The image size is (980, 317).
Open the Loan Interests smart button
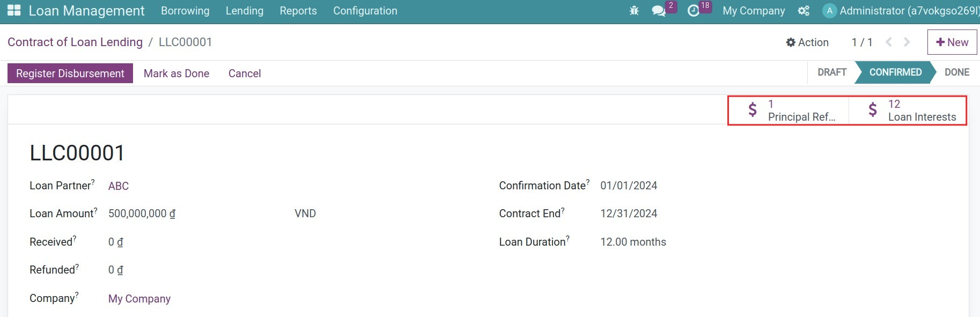tap(908, 110)
